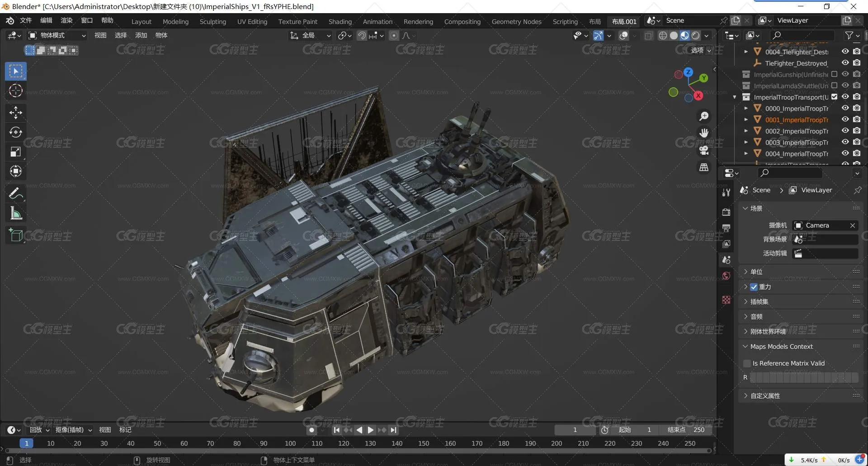Exclude ImperialTroopTransport collection checkbox
Viewport: 868px width, 466px height.
pyautogui.click(x=834, y=97)
